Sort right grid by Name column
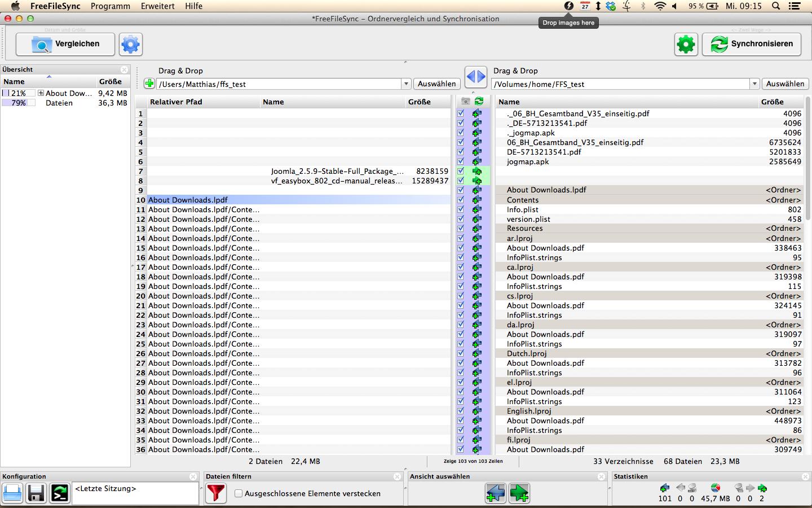This screenshot has width=812, height=508. [x=627, y=102]
